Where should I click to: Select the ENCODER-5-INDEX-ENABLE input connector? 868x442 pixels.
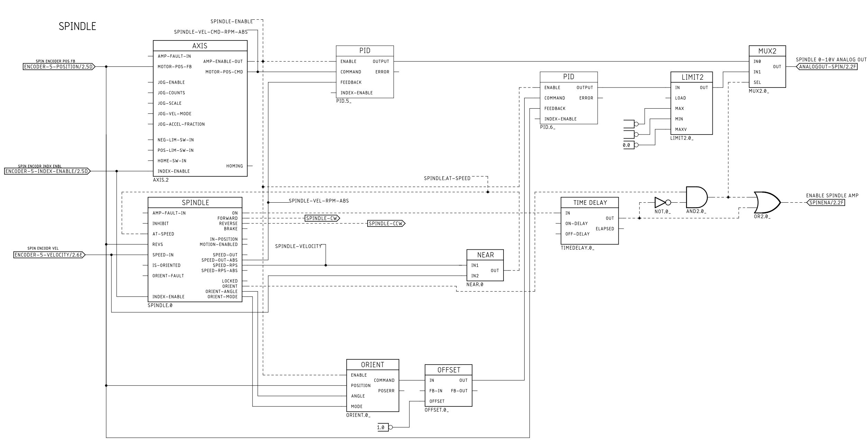tap(47, 171)
